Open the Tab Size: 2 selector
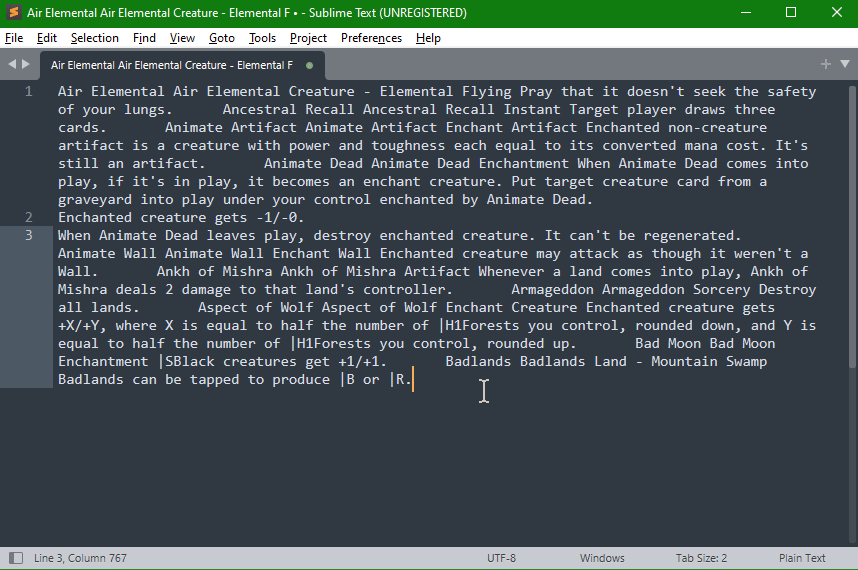This screenshot has width=858, height=570. pos(701,558)
